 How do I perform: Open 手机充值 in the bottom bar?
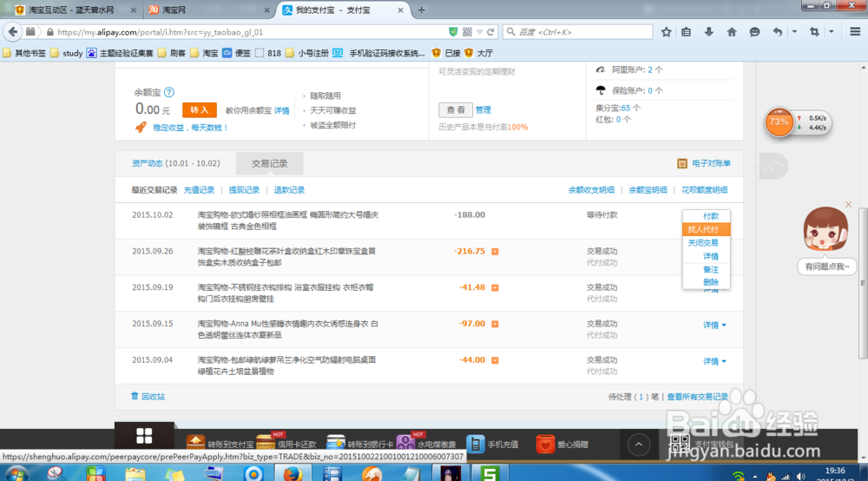[493, 444]
